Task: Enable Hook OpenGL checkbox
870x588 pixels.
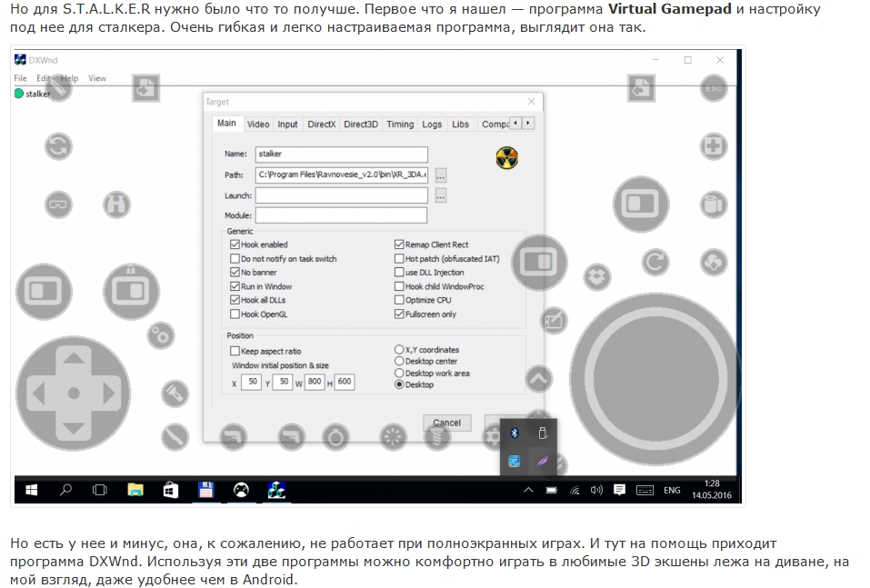Action: pos(235,314)
